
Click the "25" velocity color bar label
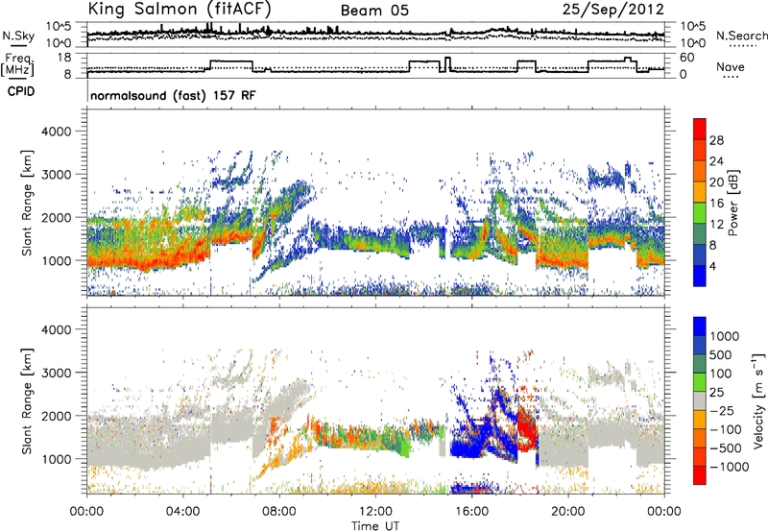point(716,393)
